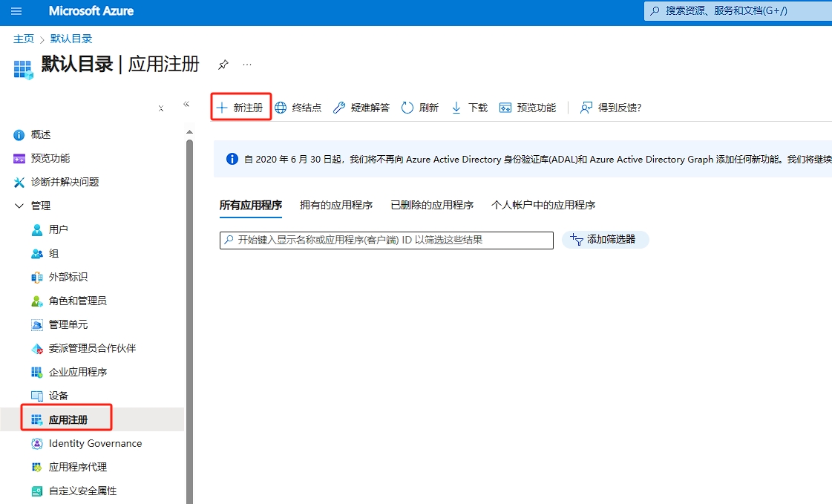Open 疑难解答 wrench icon
Viewport: 832px width, 504px height.
[339, 108]
